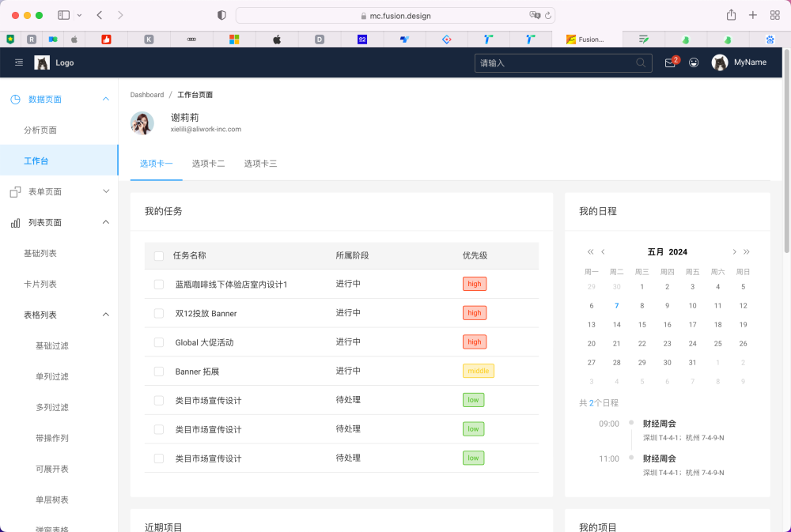Viewport: 791px width, 532px height.
Task: Check the 双12投放 Banner task checkbox
Action: click(158, 312)
